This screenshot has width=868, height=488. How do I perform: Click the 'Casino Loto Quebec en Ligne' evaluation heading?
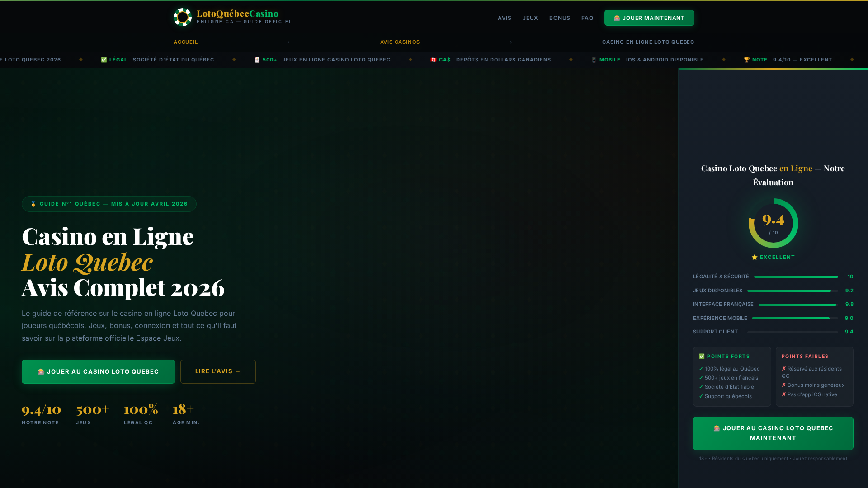773,175
